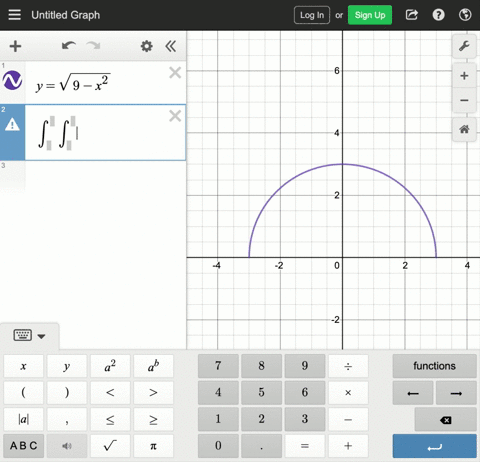Image resolution: width=480 pixels, height=462 pixels.
Task: Share the graph
Action: point(412,15)
